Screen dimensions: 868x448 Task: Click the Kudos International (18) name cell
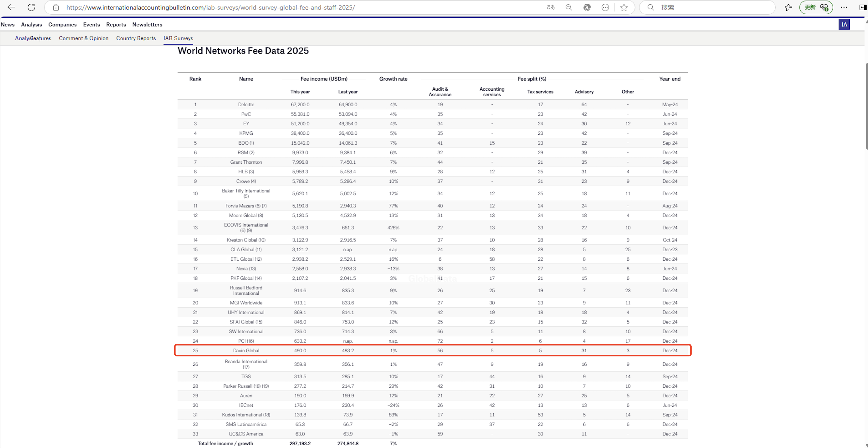(246, 415)
